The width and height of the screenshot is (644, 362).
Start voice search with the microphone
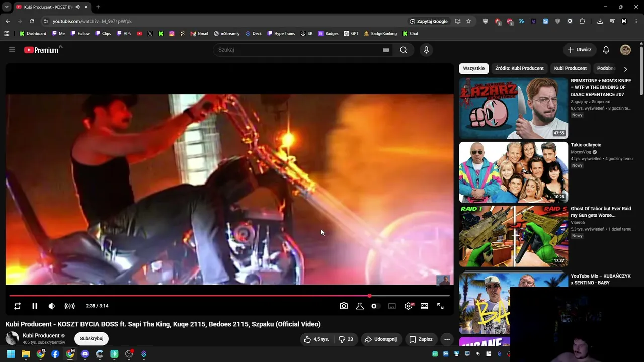pos(426,50)
